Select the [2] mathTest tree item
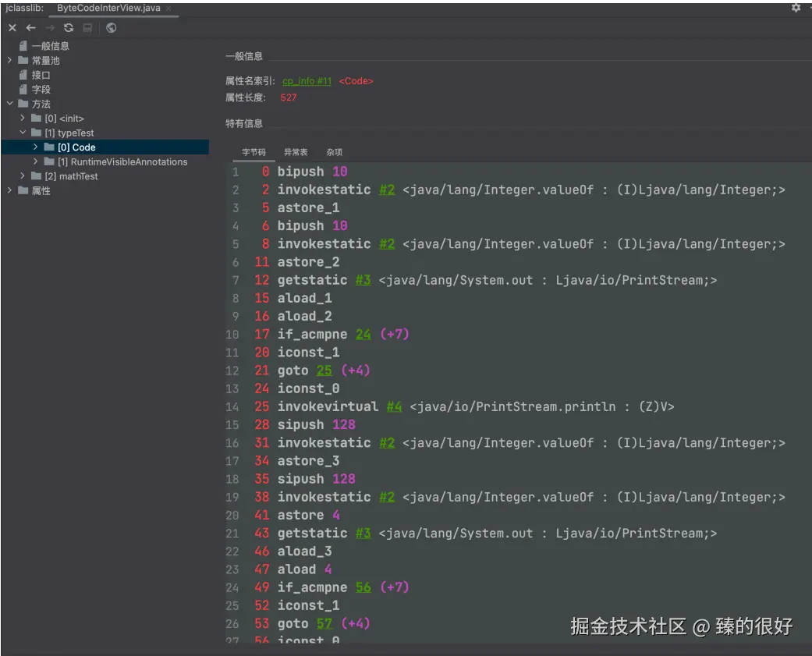The width and height of the screenshot is (812, 656). click(x=72, y=176)
